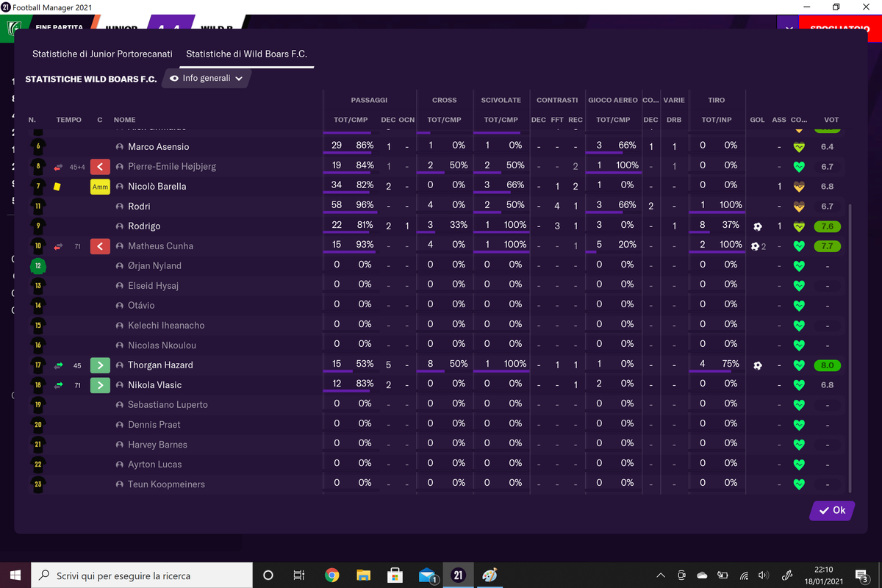This screenshot has height=588, width=882.
Task: Click shirt number 17 icon
Action: point(38,365)
